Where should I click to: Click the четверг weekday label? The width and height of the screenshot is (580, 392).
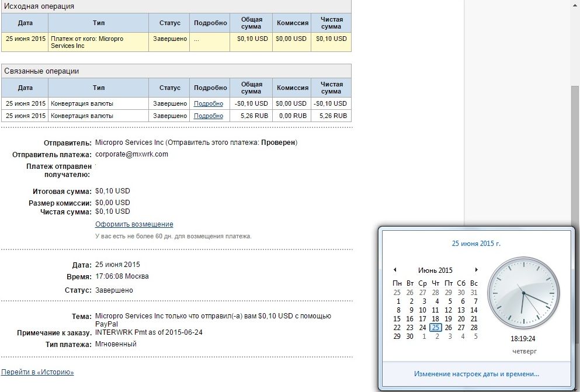click(524, 351)
